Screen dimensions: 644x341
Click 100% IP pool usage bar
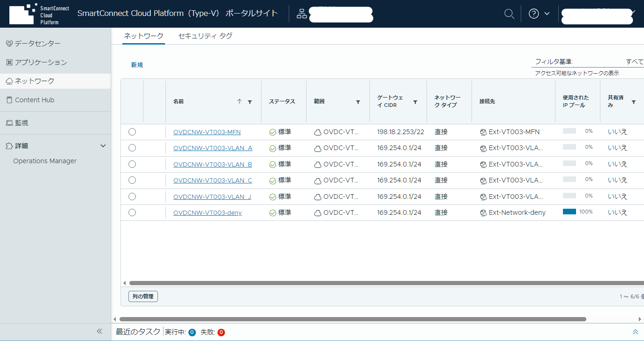pyautogui.click(x=569, y=212)
